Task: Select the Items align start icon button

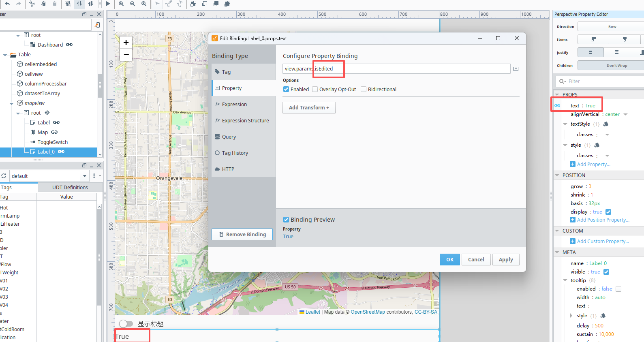Action: click(593, 39)
